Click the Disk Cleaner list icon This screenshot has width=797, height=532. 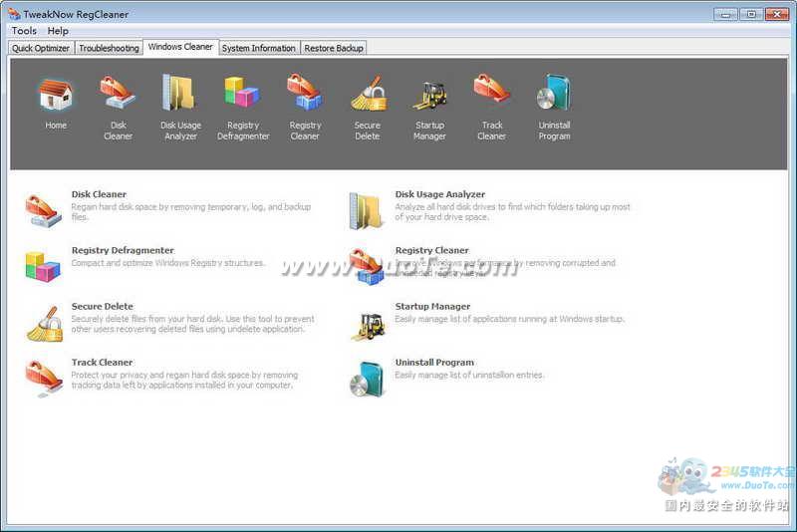pos(44,210)
